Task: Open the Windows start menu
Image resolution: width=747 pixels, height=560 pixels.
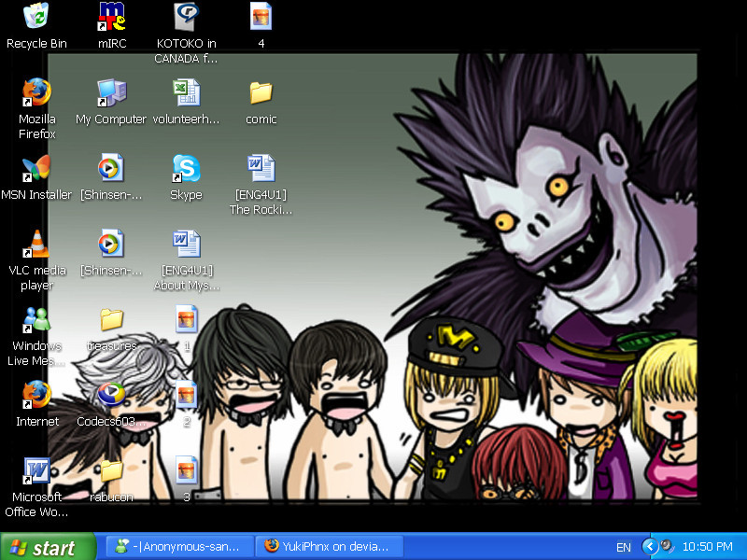Action: 48,547
